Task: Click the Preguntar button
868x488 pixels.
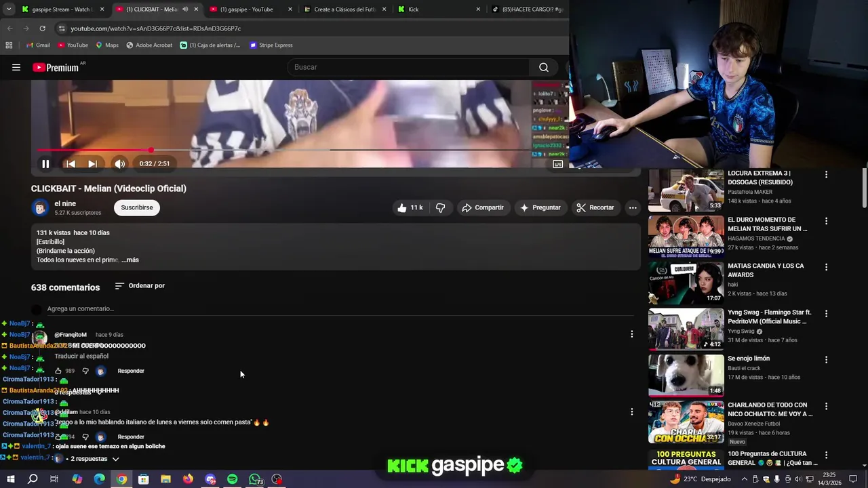Action: coord(540,207)
